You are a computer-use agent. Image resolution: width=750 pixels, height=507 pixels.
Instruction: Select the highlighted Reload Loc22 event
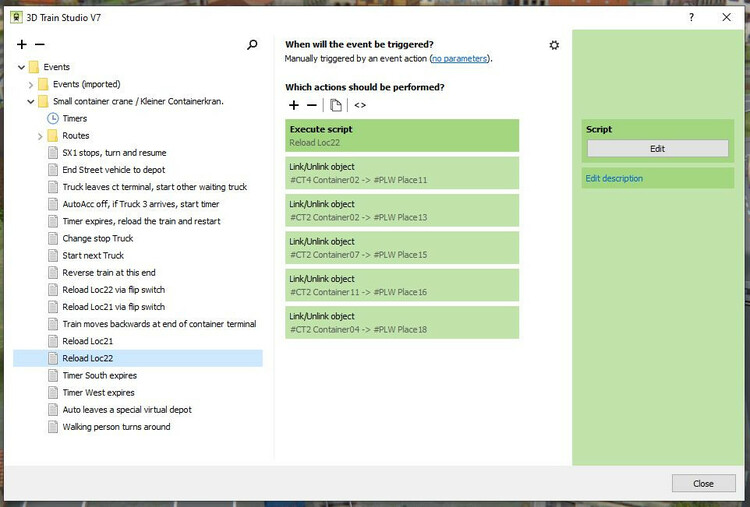point(138,358)
